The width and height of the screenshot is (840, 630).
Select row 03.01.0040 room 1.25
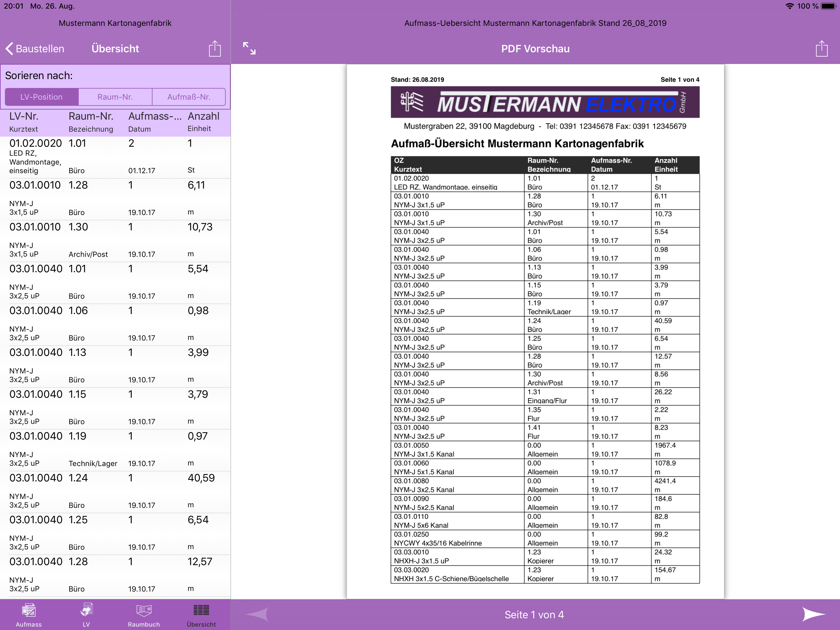(115, 534)
